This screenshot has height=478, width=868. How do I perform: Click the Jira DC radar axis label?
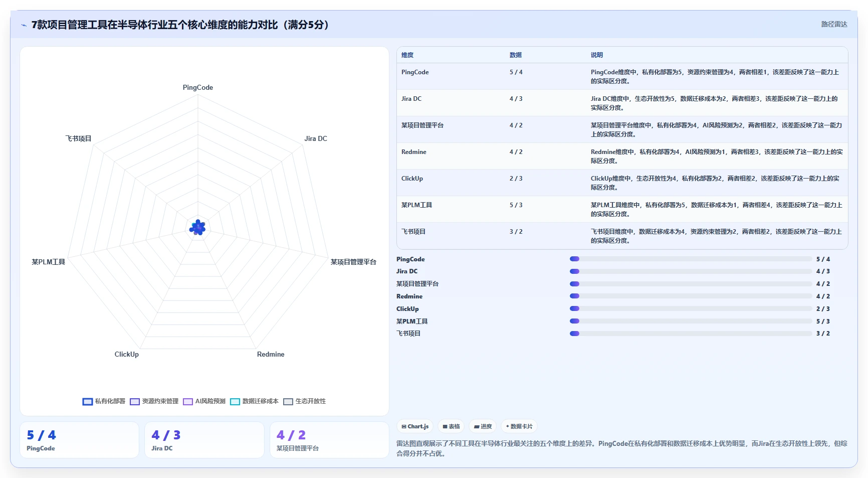pos(316,138)
